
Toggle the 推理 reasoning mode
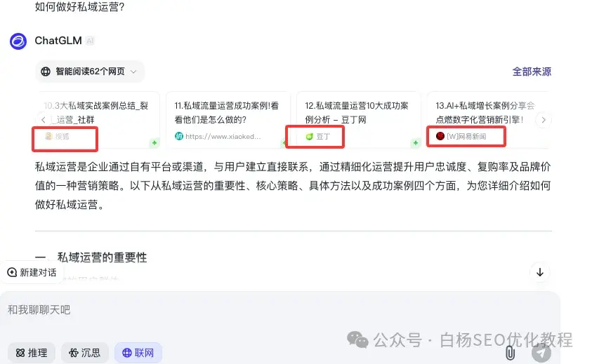coord(32,353)
